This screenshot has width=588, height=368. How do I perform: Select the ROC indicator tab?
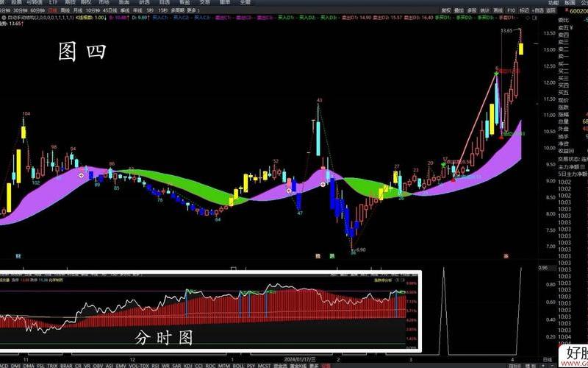click(x=209, y=365)
